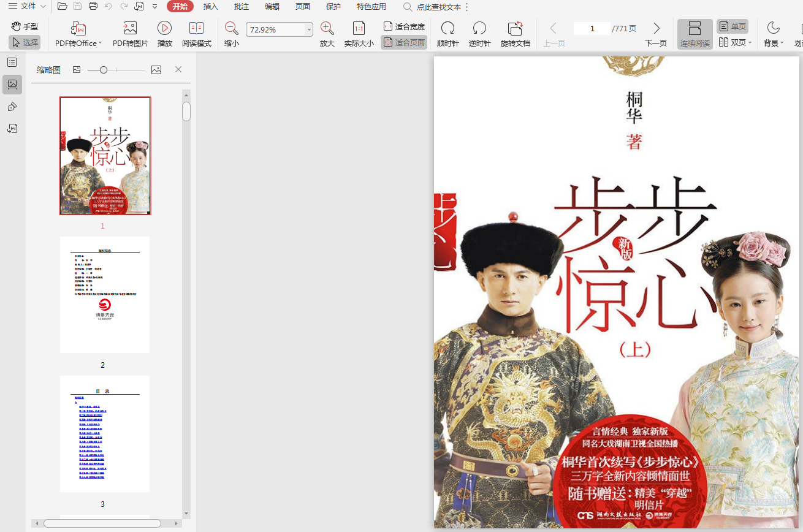Image resolution: width=803 pixels, height=532 pixels.
Task: Open the bookmarks outline sidebar icon
Action: point(12,63)
